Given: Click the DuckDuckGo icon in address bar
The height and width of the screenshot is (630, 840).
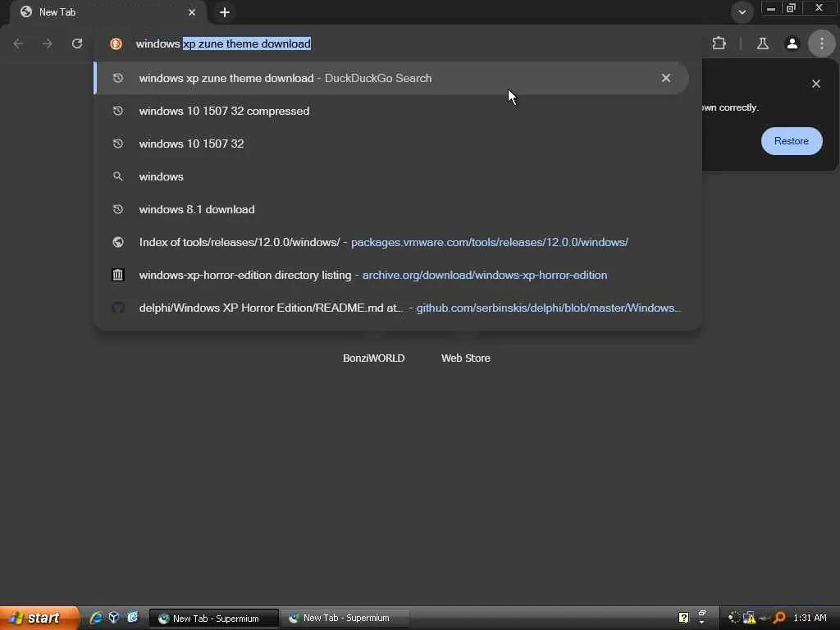Looking at the screenshot, I should coord(116,44).
